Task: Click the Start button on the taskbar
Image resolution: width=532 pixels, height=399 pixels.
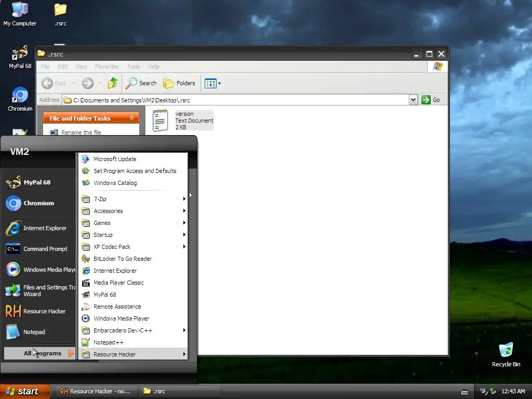Action: click(x=24, y=391)
